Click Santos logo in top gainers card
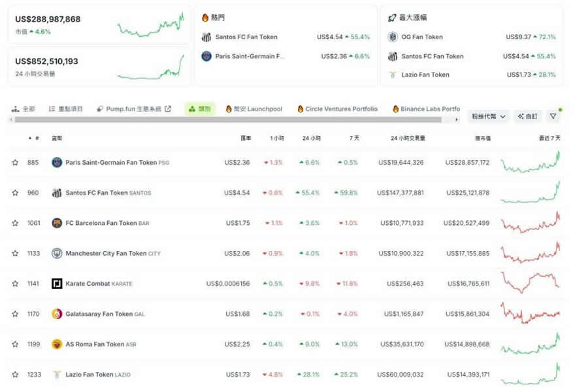 point(393,56)
